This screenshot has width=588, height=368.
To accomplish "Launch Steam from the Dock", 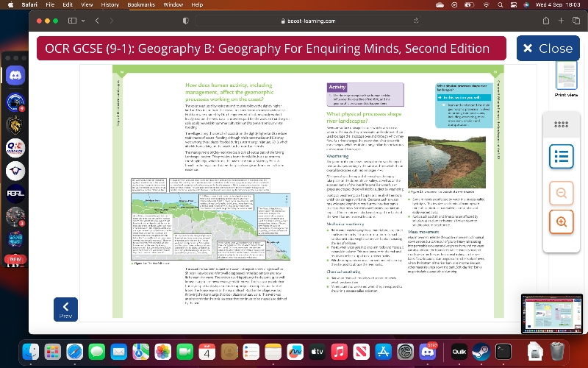I will coord(481,351).
